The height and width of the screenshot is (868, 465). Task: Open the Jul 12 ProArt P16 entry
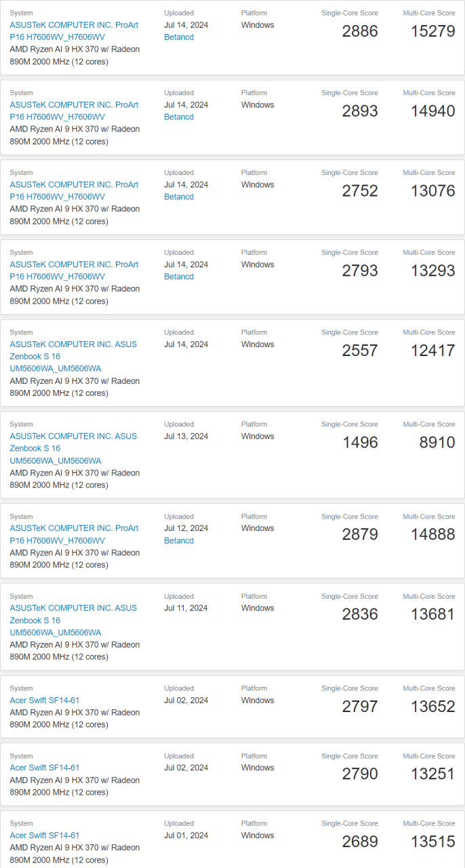click(74, 534)
